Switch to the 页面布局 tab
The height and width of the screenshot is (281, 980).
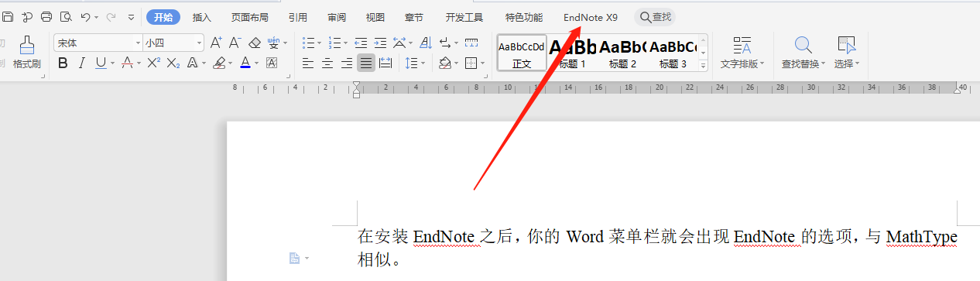click(x=250, y=17)
